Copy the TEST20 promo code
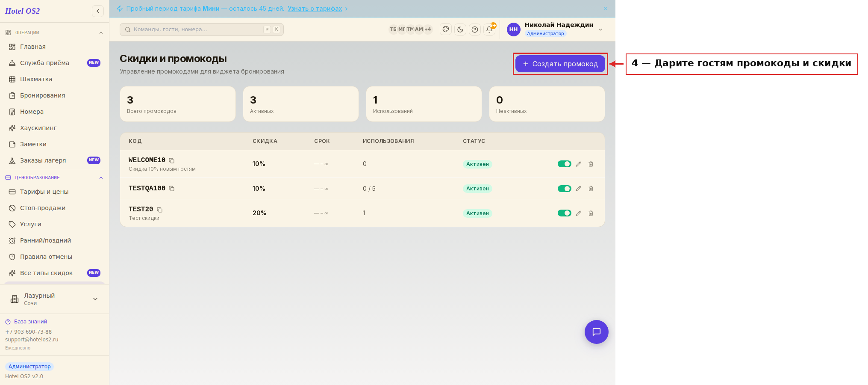Image resolution: width=868 pixels, height=385 pixels. tap(159, 210)
